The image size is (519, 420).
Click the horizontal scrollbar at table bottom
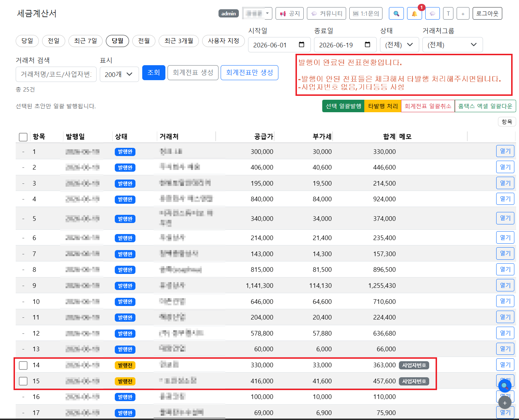click(x=189, y=418)
